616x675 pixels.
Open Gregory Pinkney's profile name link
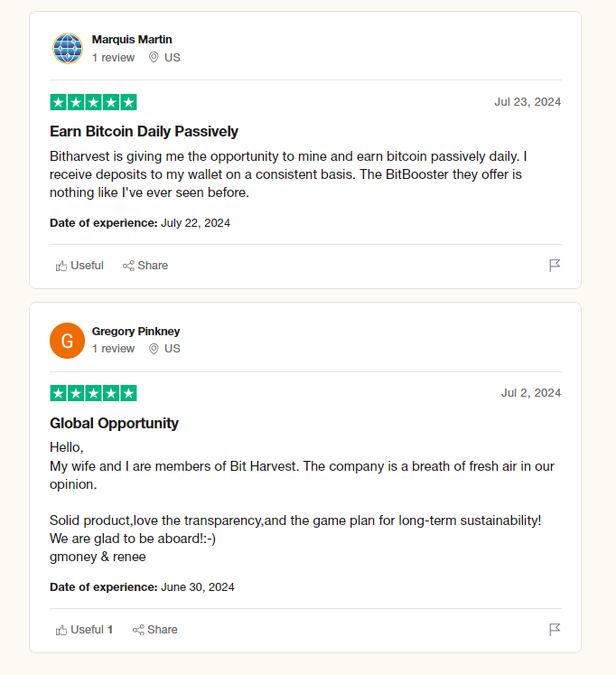click(135, 331)
